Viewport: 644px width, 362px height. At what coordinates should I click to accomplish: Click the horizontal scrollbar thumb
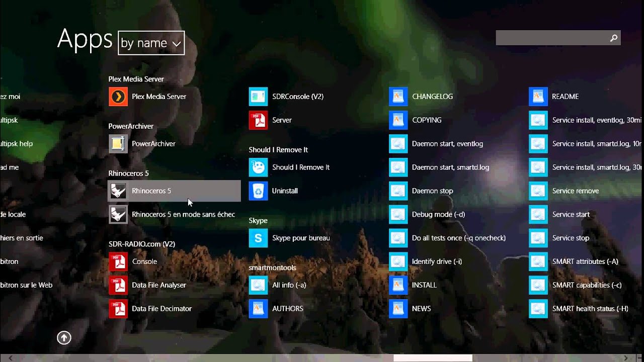[x=433, y=358]
